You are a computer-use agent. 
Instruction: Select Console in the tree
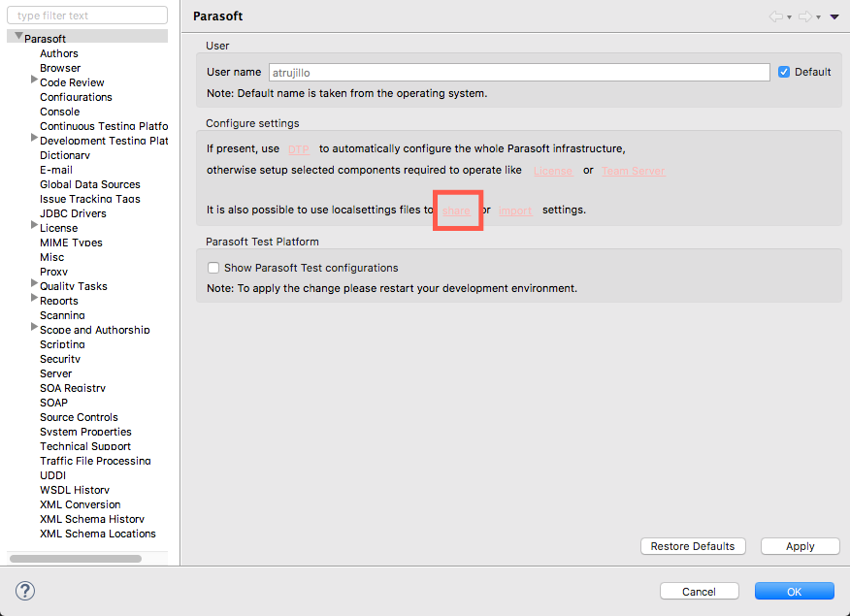[x=59, y=112]
